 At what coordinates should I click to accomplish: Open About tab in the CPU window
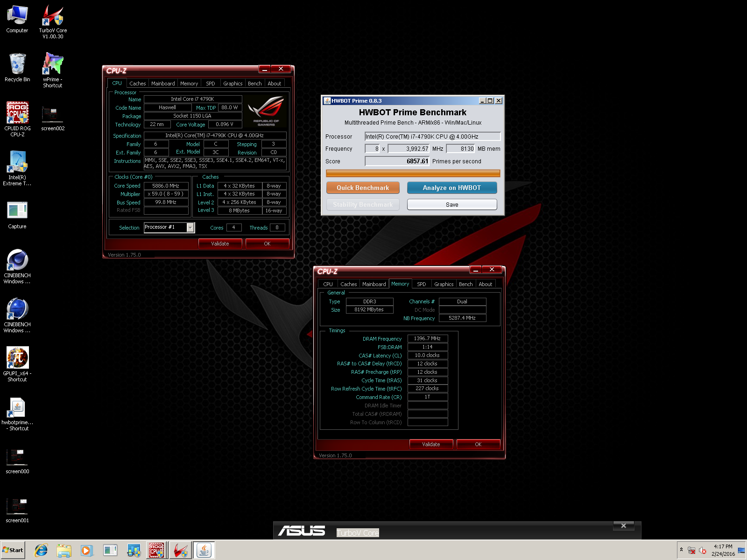(x=275, y=84)
